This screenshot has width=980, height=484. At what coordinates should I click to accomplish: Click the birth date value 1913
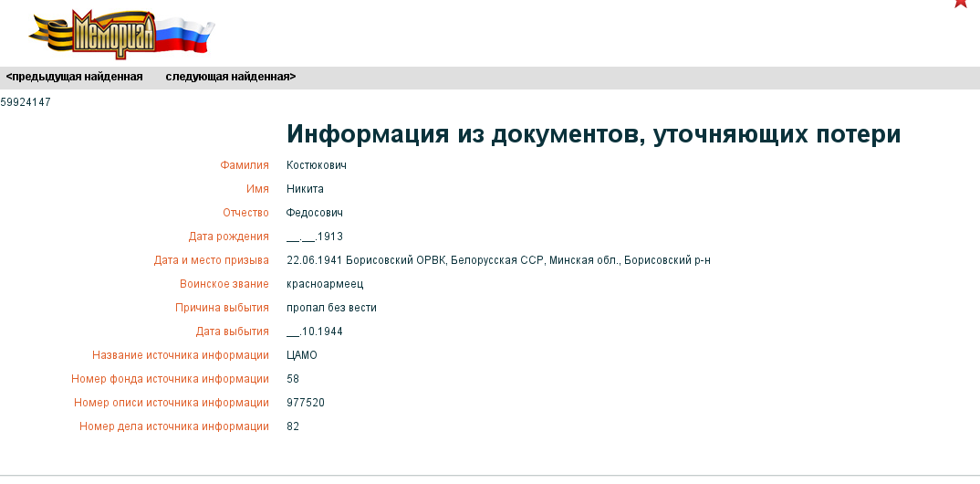click(x=315, y=237)
